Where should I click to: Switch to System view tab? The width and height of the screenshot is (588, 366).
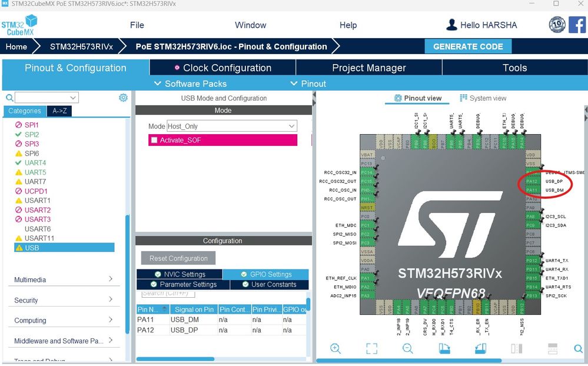click(483, 98)
